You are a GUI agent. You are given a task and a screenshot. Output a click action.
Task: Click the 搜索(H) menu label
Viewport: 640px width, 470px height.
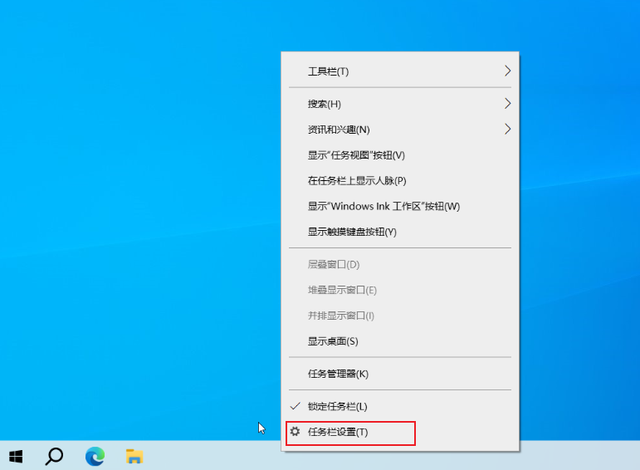point(324,104)
